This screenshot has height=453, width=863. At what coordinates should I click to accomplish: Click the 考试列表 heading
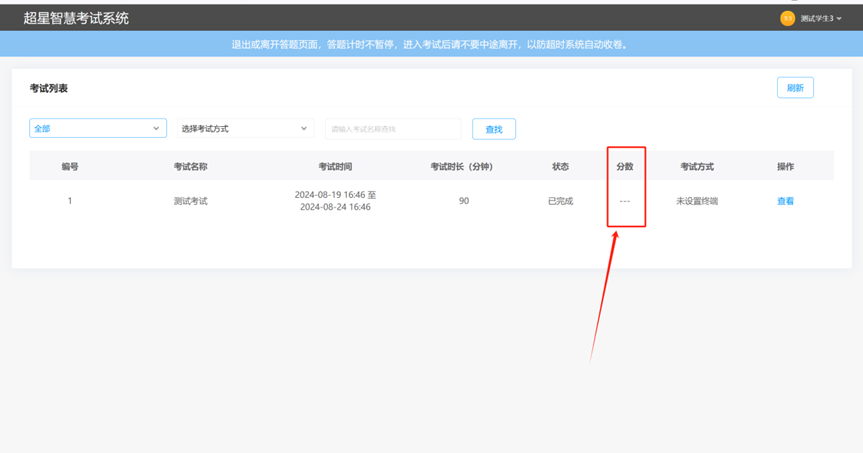(48, 88)
